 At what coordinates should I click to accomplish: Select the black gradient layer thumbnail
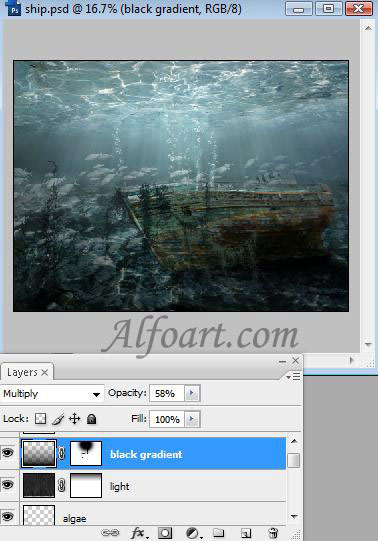click(x=39, y=453)
